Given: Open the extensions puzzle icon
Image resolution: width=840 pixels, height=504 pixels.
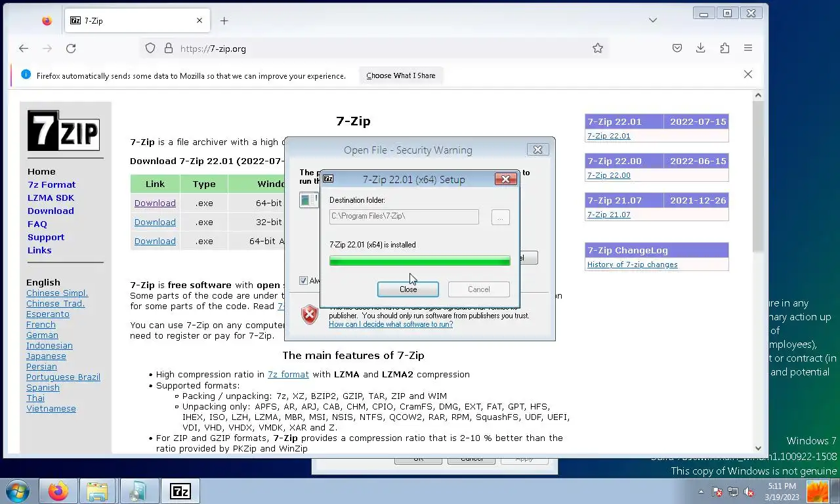Looking at the screenshot, I should [x=724, y=48].
